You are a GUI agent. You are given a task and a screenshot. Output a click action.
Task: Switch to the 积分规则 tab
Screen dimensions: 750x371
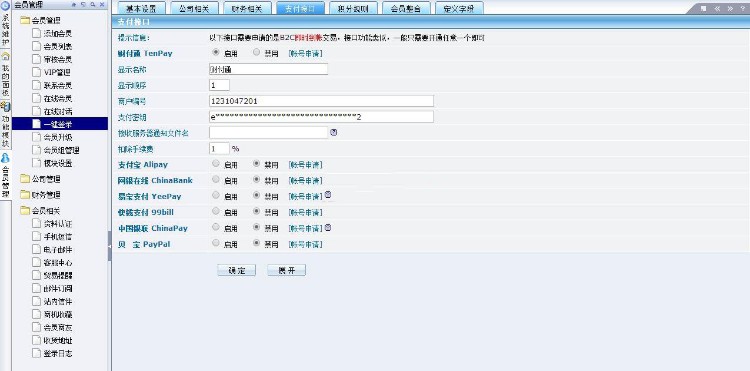353,8
